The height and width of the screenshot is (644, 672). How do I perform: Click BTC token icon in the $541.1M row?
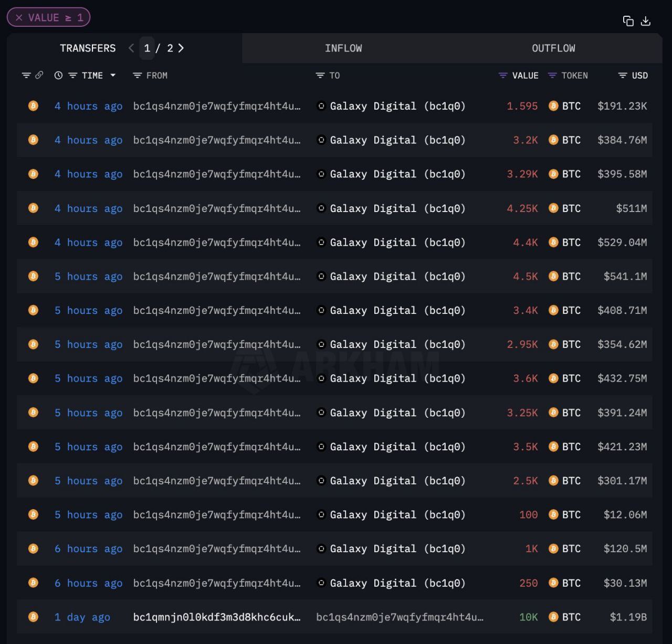(x=553, y=277)
